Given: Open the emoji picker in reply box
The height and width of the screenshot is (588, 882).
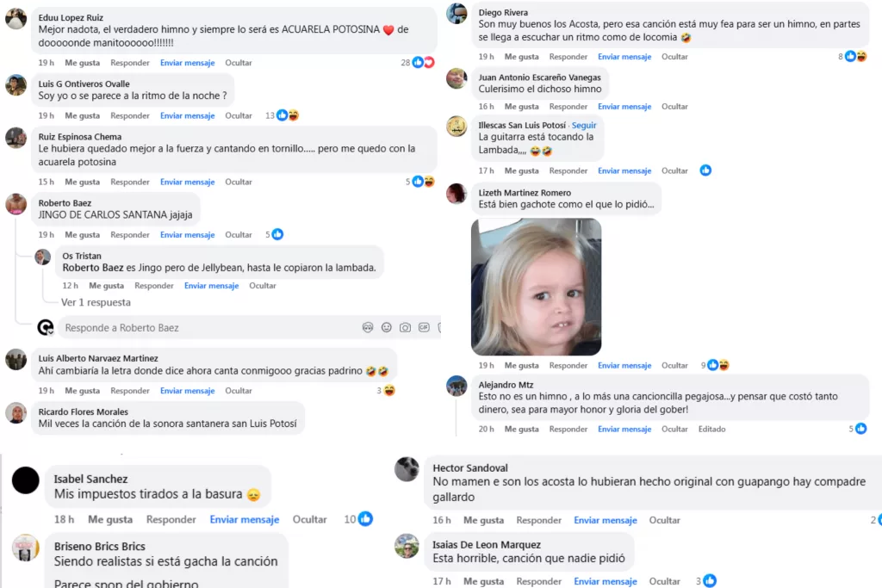Looking at the screenshot, I should coord(387,328).
